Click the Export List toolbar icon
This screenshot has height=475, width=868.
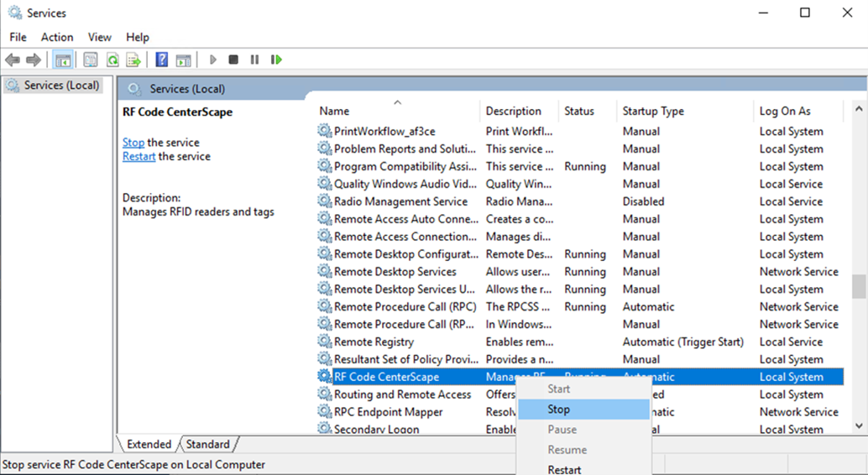click(133, 60)
